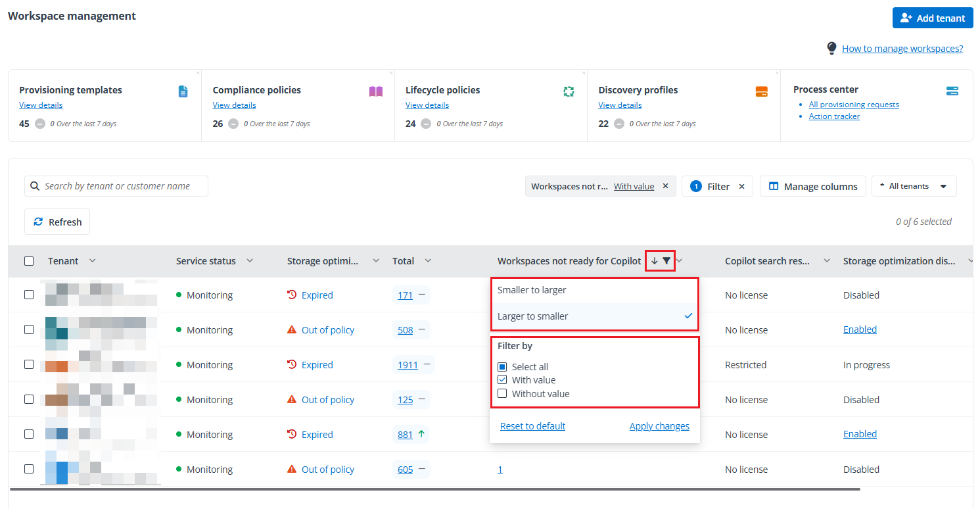
Task: Click the Manage columns grid icon
Action: tap(774, 186)
